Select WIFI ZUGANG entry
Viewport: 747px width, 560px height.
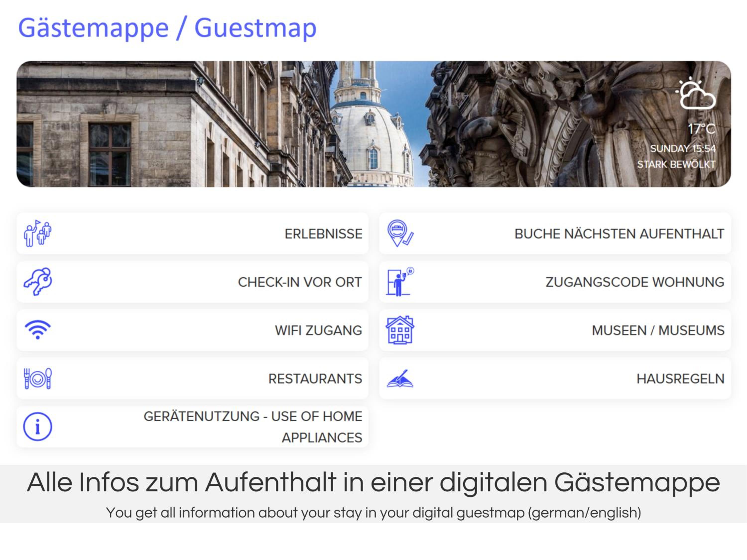pyautogui.click(x=192, y=330)
